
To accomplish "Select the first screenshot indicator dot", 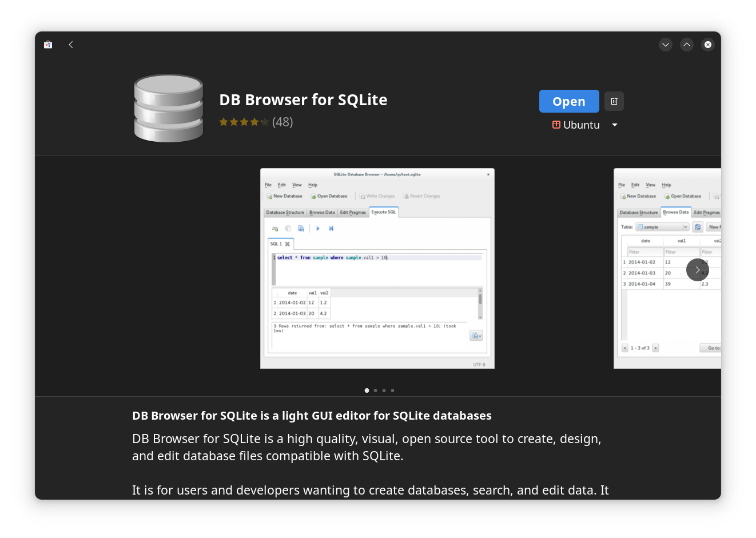I will pyautogui.click(x=367, y=390).
